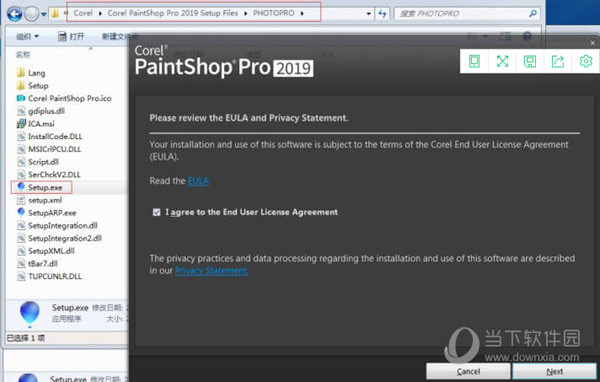Expand the arrow after PHOTOPRO breadcrumb
The image size is (600, 382).
coord(302,13)
